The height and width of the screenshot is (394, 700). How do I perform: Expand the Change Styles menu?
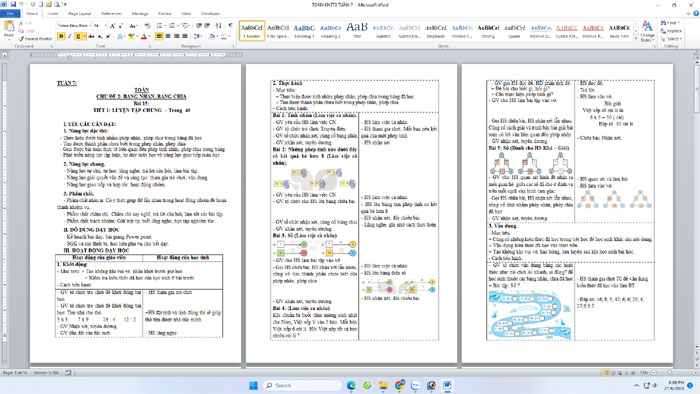[647, 31]
